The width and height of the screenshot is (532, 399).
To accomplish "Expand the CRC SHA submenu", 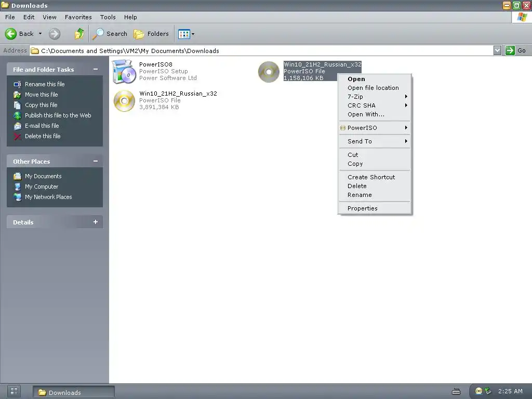I will [x=375, y=105].
